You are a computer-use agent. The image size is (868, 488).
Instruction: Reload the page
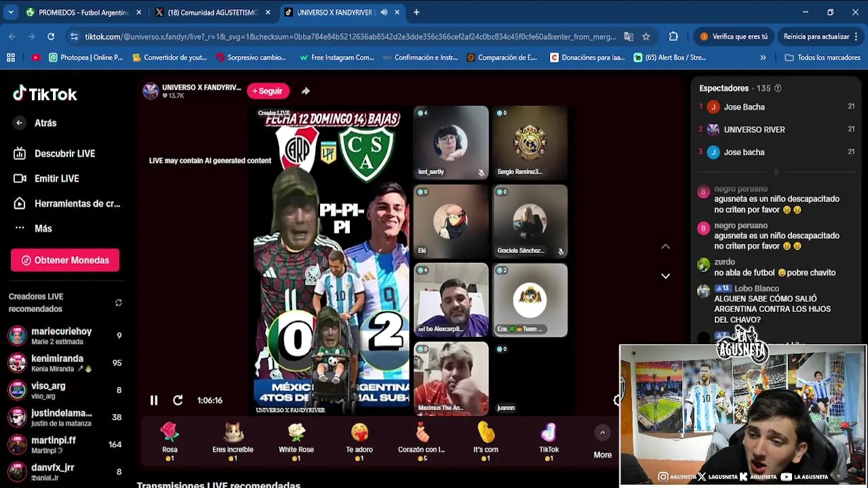(x=51, y=37)
